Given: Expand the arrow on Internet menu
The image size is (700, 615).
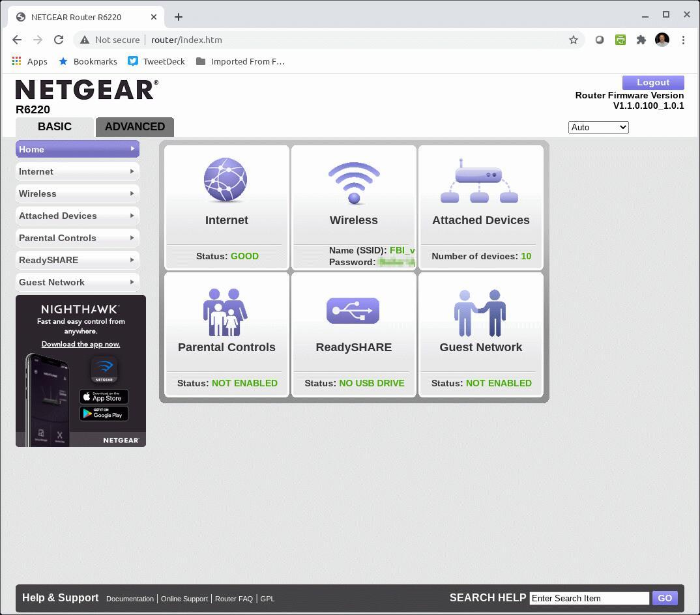Looking at the screenshot, I should pyautogui.click(x=132, y=171).
